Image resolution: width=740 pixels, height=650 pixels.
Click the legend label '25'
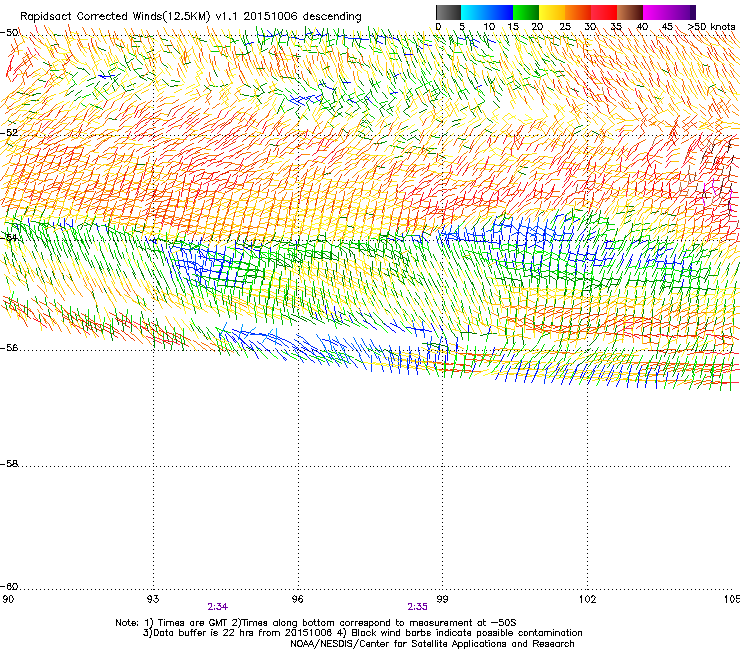coord(565,27)
